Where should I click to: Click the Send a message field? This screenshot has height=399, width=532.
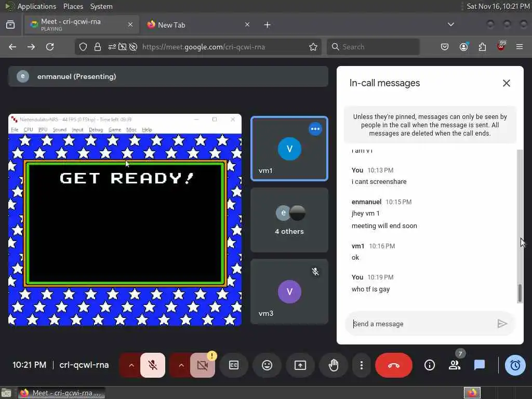[x=421, y=324]
